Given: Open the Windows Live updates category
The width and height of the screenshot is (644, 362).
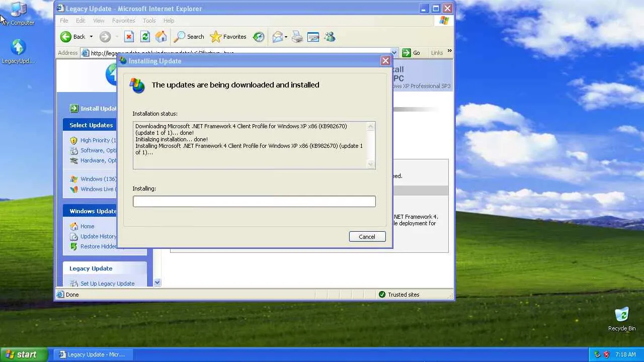Looking at the screenshot, I should 97,189.
